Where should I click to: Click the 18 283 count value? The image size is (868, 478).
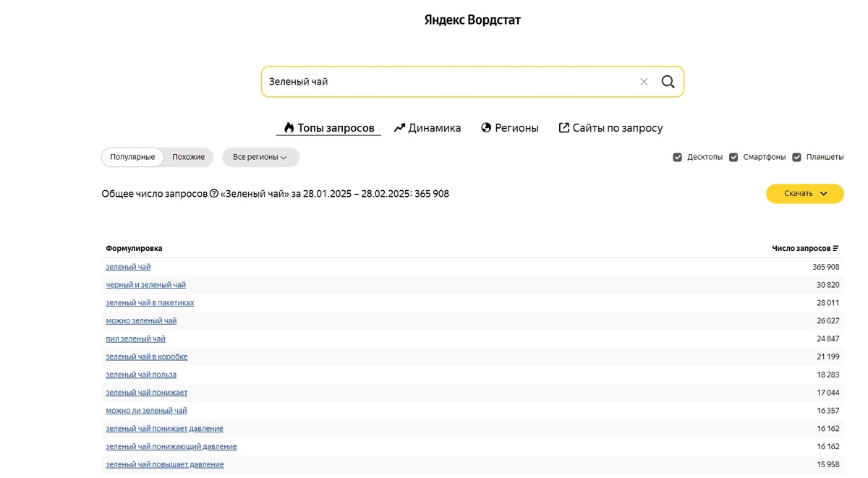tap(827, 375)
